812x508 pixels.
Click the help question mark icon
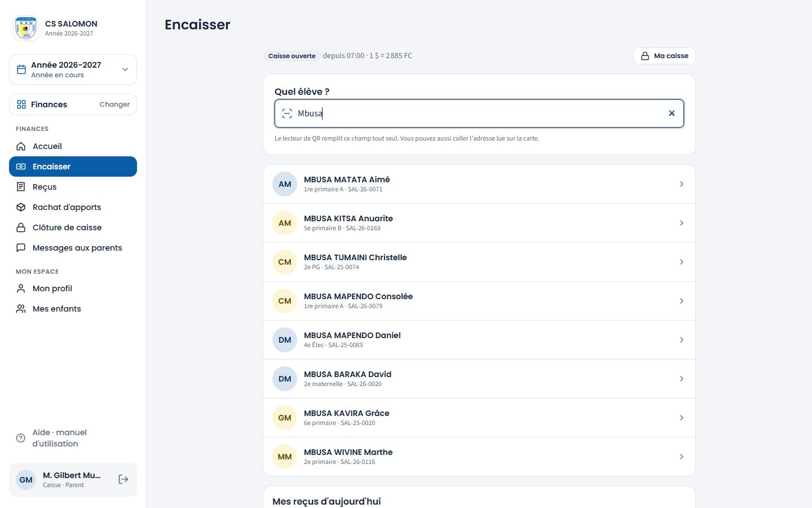click(21, 438)
